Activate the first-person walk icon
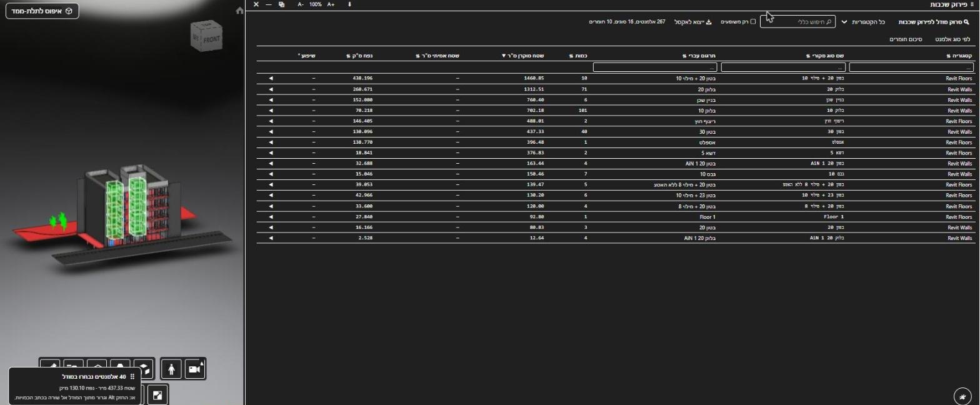980x405 pixels. click(x=172, y=369)
